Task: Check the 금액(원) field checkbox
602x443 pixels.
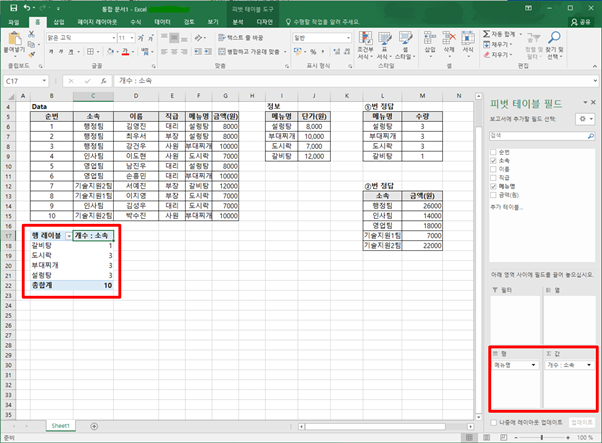Action: click(493, 195)
